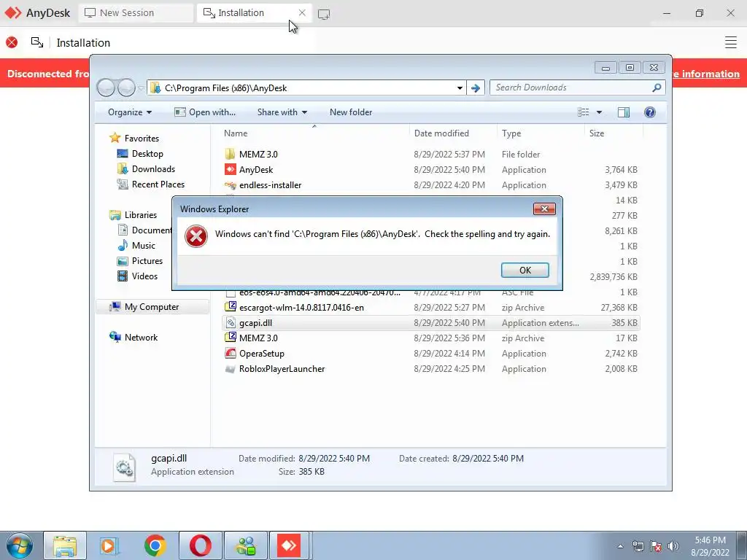Select the MEMZ 3.0 zip archive icon

coord(230,338)
